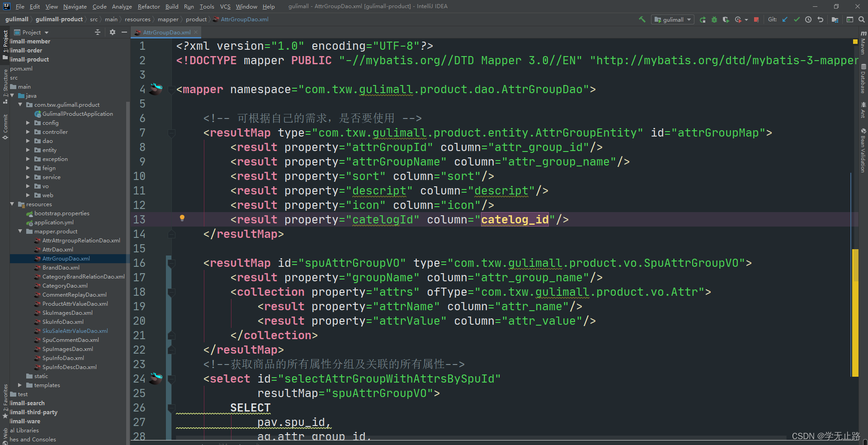Fold the mapper tag on line 4

click(171, 90)
